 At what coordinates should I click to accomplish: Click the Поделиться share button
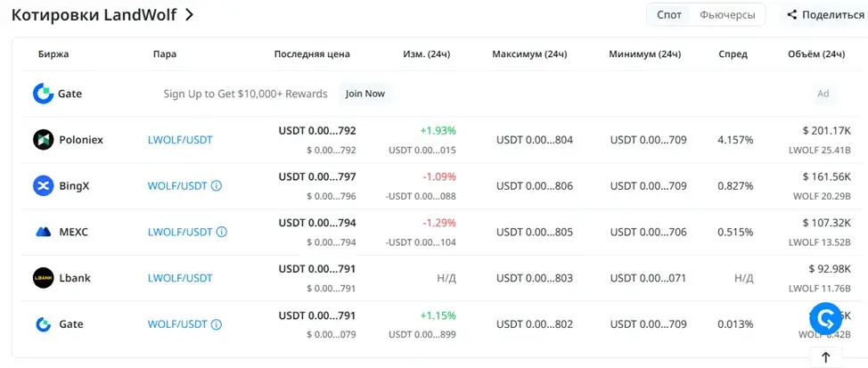825,15
